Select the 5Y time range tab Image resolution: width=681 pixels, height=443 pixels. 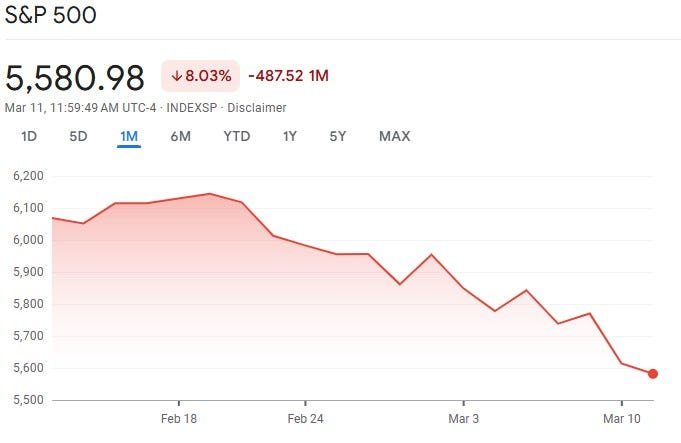338,136
